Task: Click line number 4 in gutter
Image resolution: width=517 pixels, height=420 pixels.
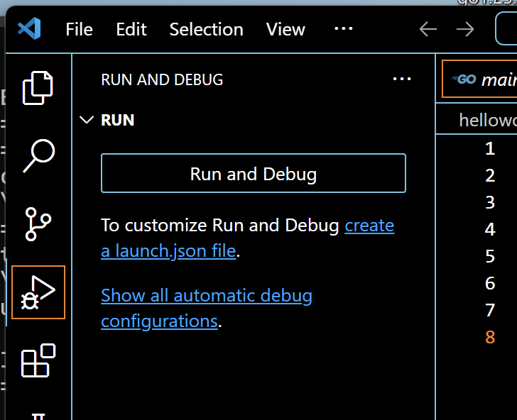Action: 490,229
